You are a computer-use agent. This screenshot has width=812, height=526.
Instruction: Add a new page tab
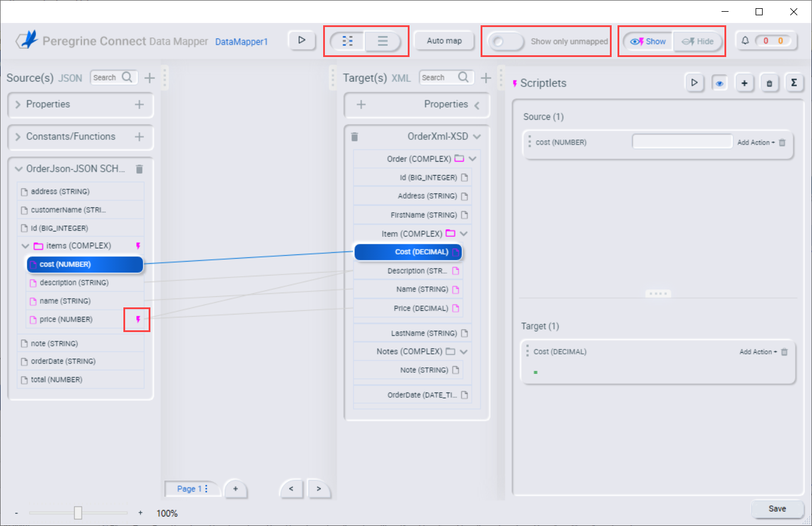(x=235, y=488)
